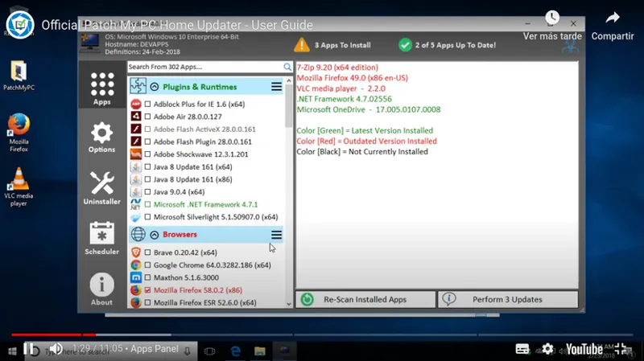Click Perform 3 Updates button
The width and height of the screenshot is (644, 361).
pyautogui.click(x=508, y=299)
